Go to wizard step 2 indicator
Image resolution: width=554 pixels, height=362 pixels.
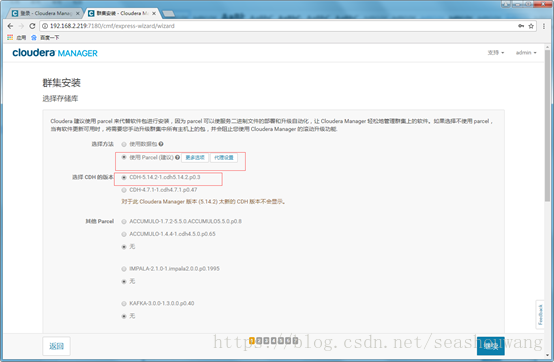point(259,340)
